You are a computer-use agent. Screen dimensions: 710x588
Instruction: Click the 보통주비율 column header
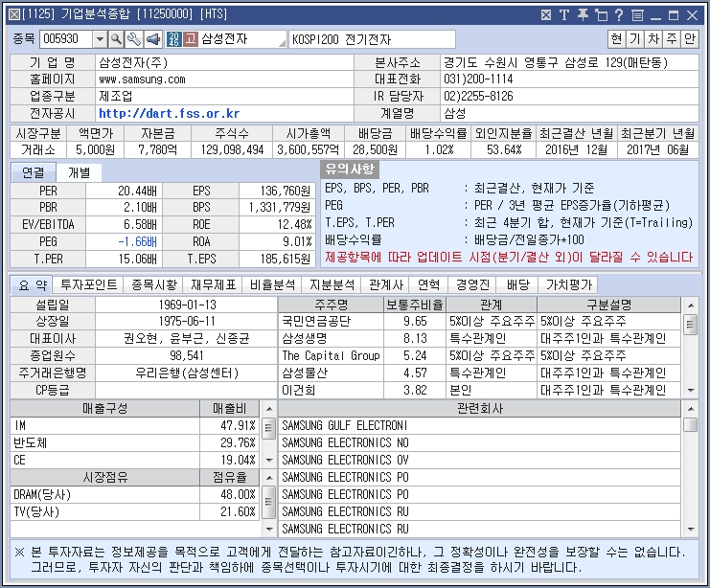(x=415, y=305)
